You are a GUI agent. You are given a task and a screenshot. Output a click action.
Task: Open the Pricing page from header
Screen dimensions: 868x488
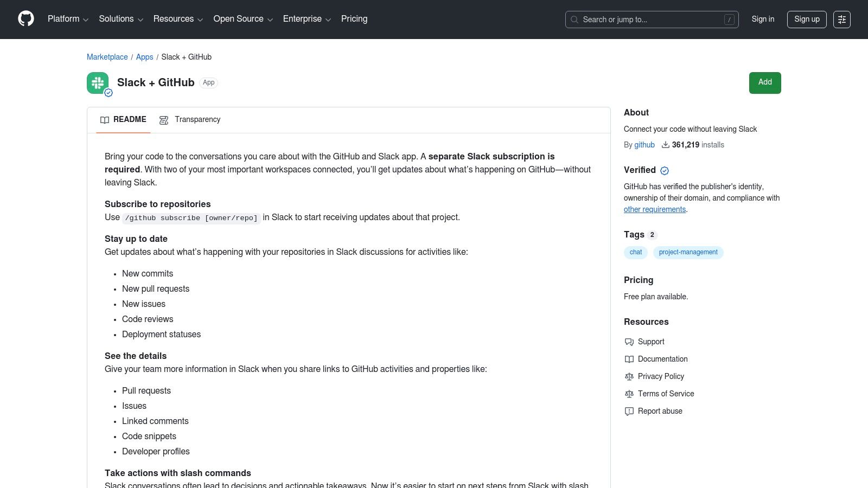pyautogui.click(x=354, y=19)
